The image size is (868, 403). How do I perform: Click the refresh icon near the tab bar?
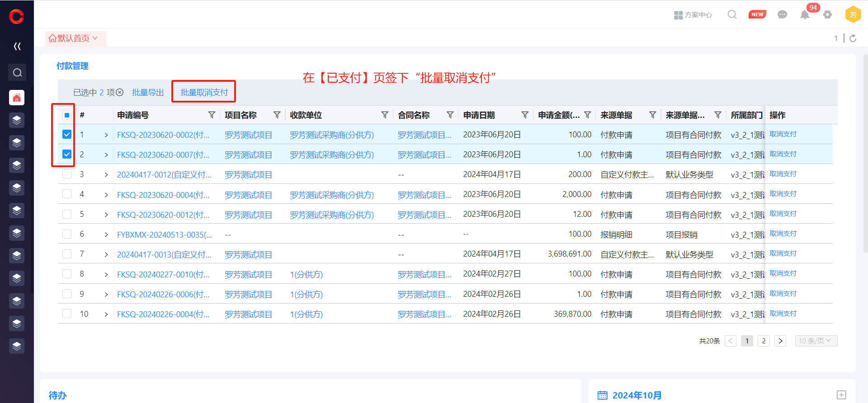pos(853,38)
